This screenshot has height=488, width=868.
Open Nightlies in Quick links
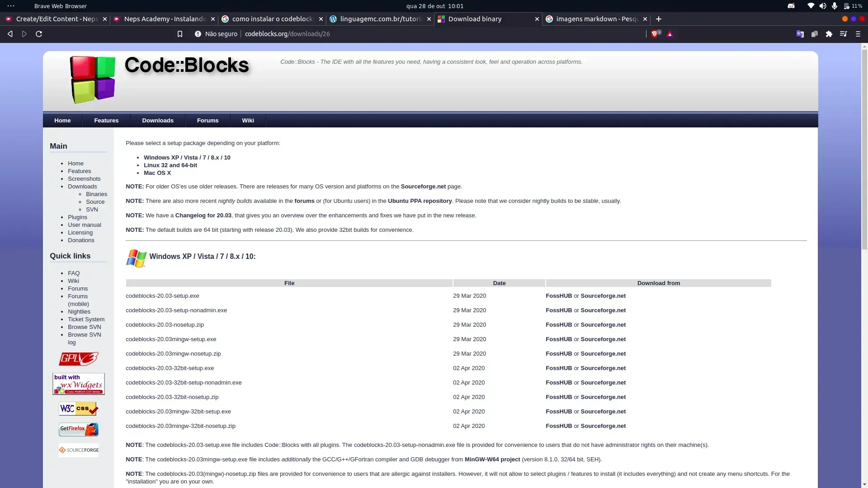pyautogui.click(x=79, y=312)
